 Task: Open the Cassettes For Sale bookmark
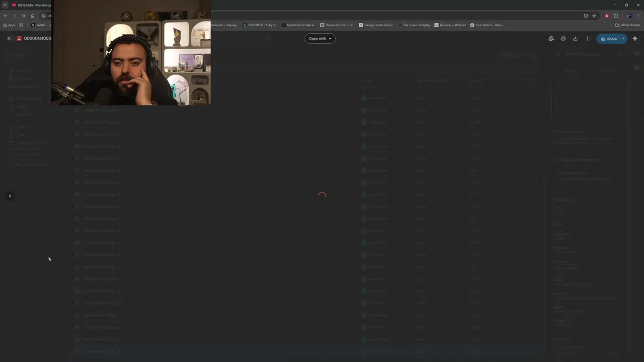(x=298, y=25)
